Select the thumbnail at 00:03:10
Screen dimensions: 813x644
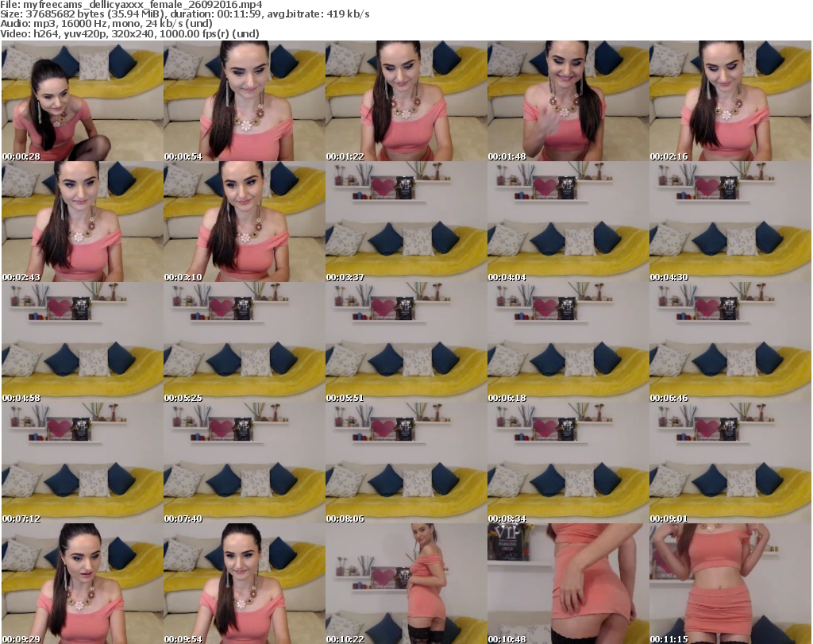click(244, 222)
